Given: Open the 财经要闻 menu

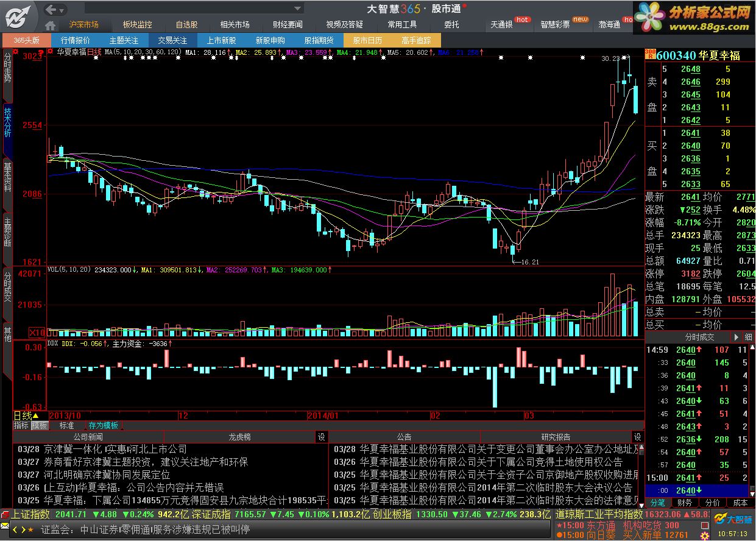Looking at the screenshot, I should 288,25.
